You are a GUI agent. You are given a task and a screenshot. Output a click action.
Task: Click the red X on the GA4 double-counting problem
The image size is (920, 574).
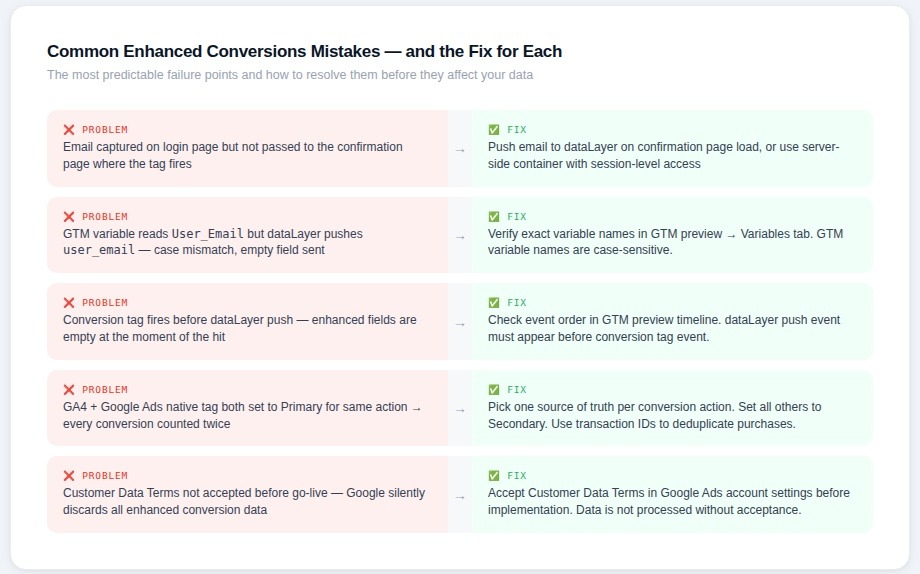69,390
